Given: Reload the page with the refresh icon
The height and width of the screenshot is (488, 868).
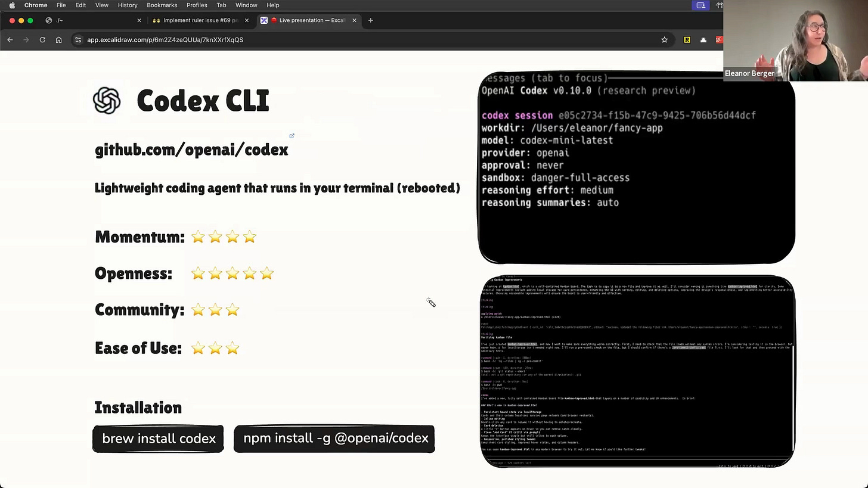Looking at the screenshot, I should [42, 39].
